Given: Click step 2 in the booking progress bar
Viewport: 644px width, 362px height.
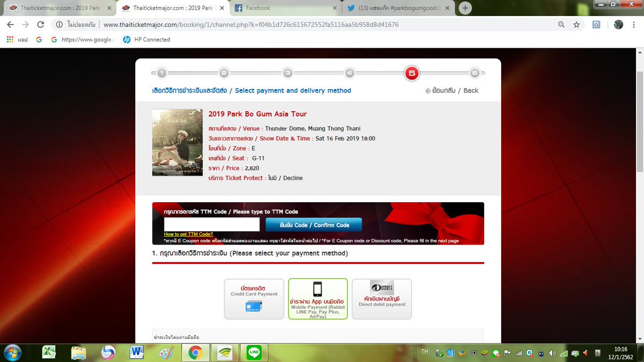Looking at the screenshot, I should coord(224,73).
